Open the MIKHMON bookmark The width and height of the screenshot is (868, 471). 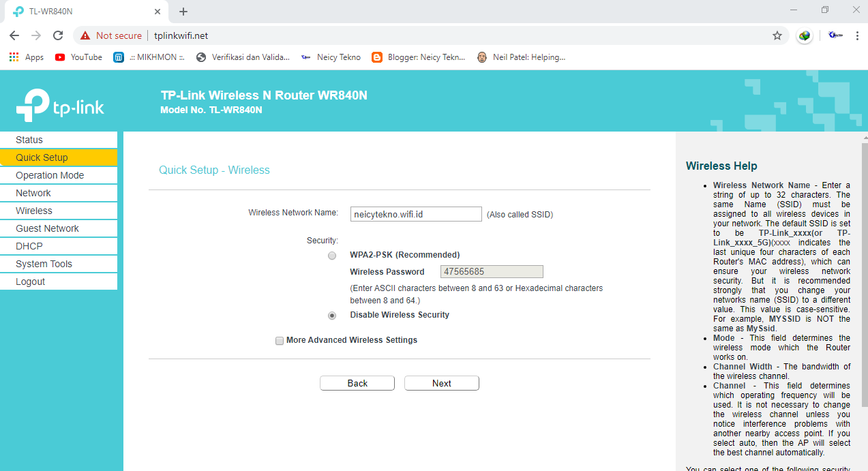click(x=149, y=57)
